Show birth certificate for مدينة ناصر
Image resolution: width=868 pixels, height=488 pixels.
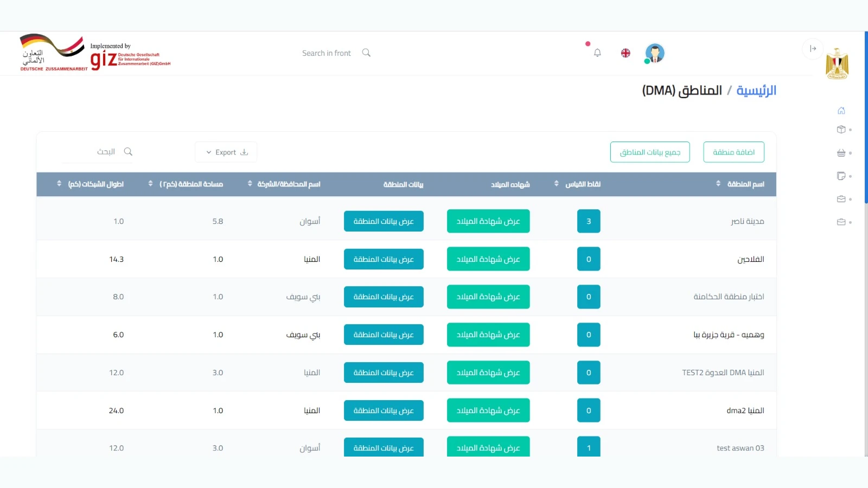coord(488,221)
